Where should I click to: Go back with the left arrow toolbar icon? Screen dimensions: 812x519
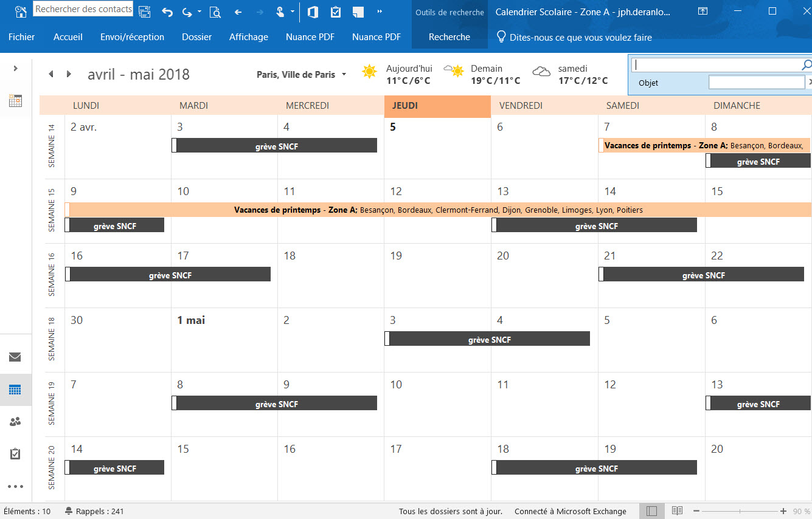(238, 12)
